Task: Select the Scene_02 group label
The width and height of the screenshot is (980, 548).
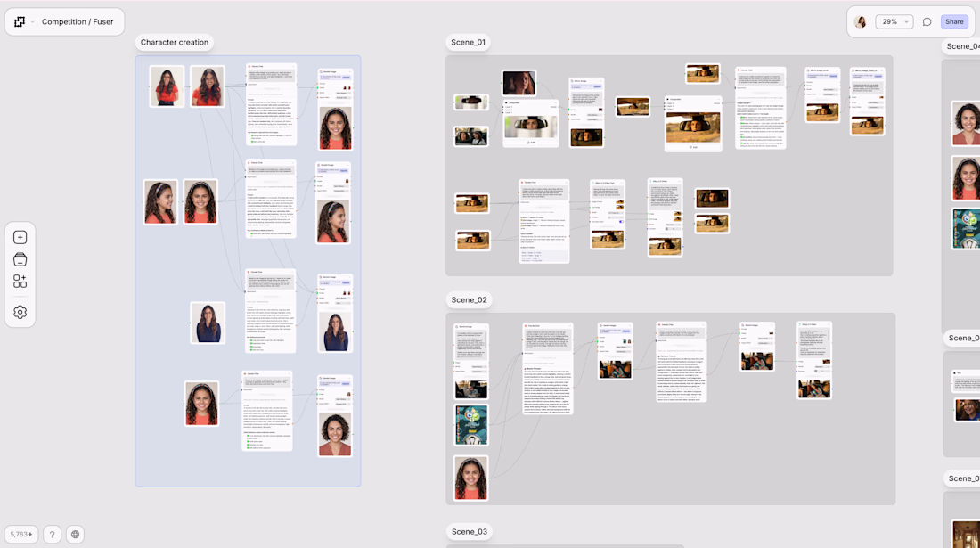Action: (x=469, y=300)
